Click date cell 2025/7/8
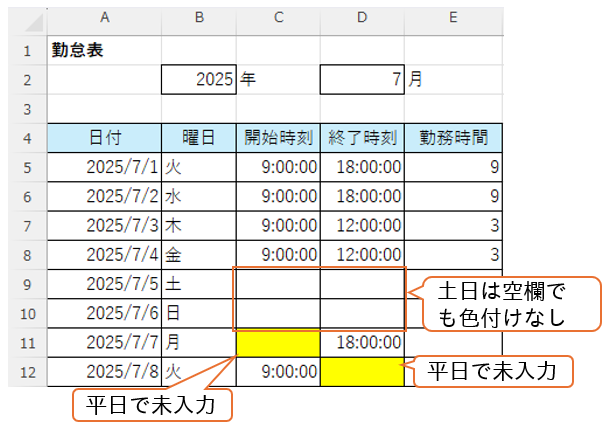 104,372
